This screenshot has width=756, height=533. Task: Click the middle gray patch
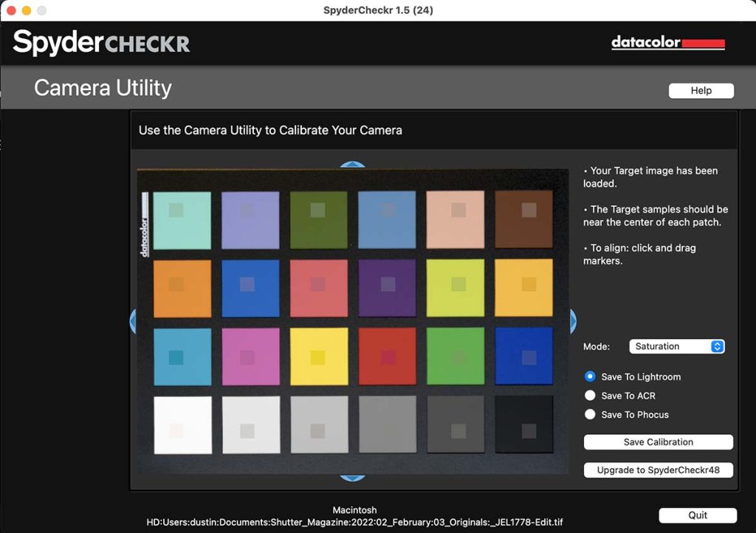pos(388,424)
